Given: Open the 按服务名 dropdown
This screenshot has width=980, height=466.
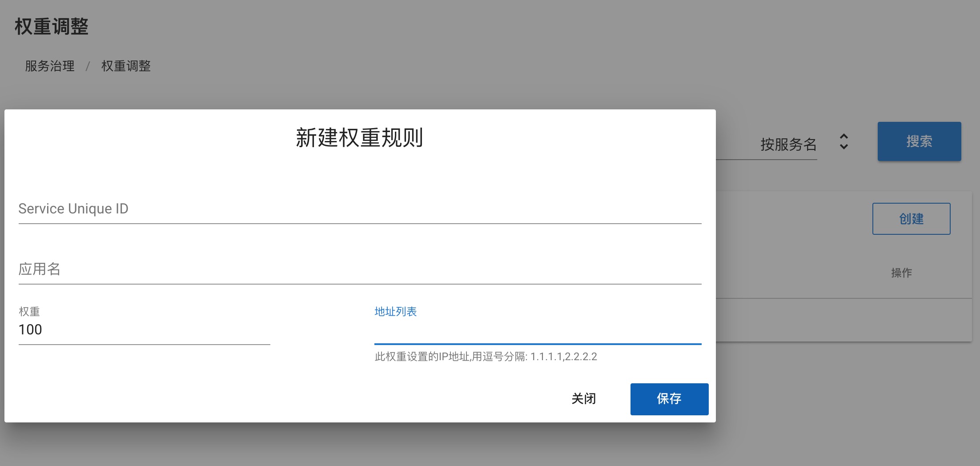Looking at the screenshot, I should pos(788,144).
